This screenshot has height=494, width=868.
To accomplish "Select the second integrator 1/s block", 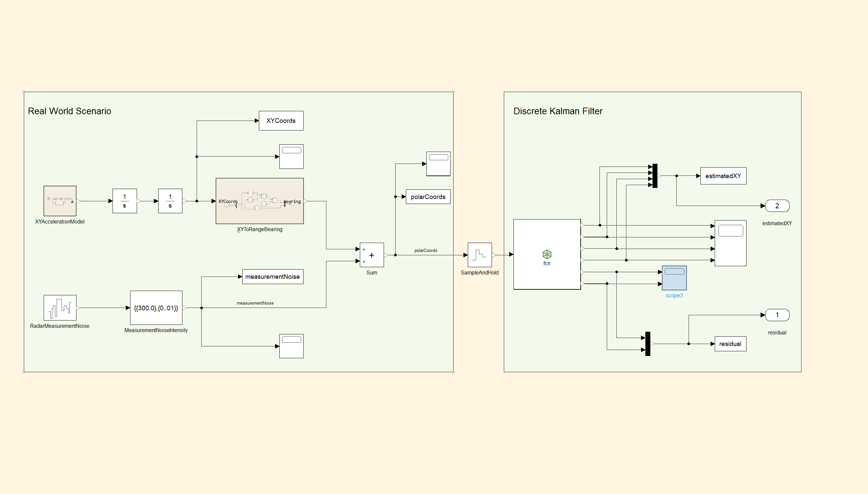I will (170, 201).
